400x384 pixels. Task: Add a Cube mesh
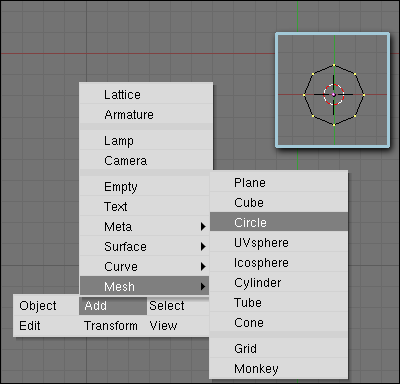(279, 203)
